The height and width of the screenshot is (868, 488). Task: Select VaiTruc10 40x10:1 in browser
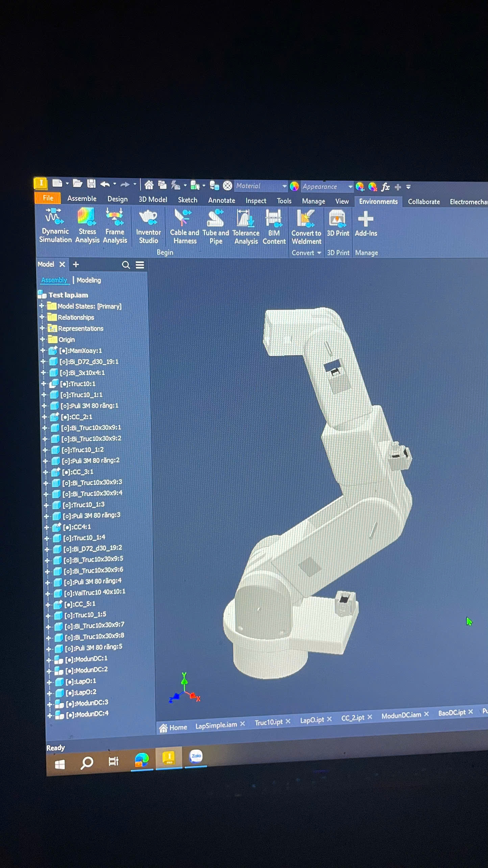[95, 592]
